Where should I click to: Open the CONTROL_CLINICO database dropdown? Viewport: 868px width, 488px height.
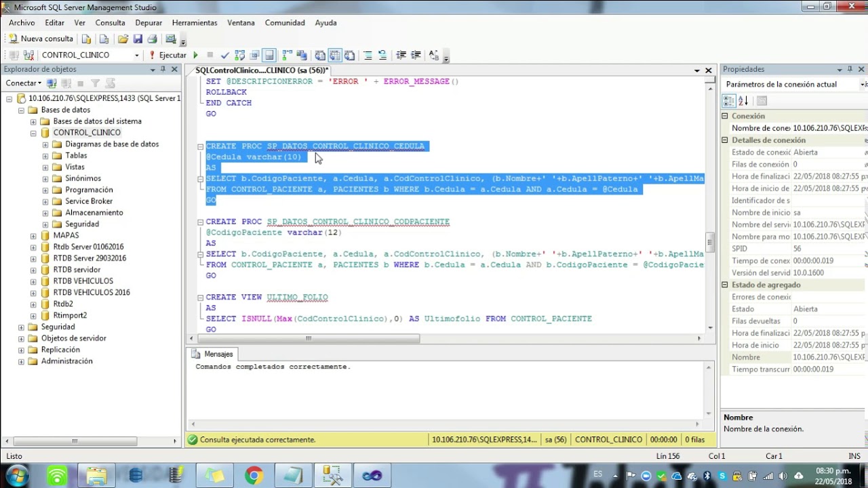point(136,55)
